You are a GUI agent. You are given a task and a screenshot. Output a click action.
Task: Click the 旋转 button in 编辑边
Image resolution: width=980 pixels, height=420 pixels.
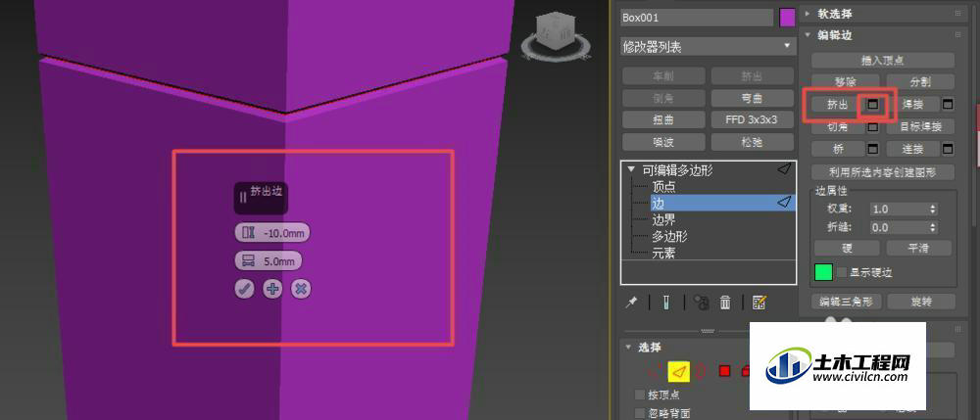coord(921,302)
